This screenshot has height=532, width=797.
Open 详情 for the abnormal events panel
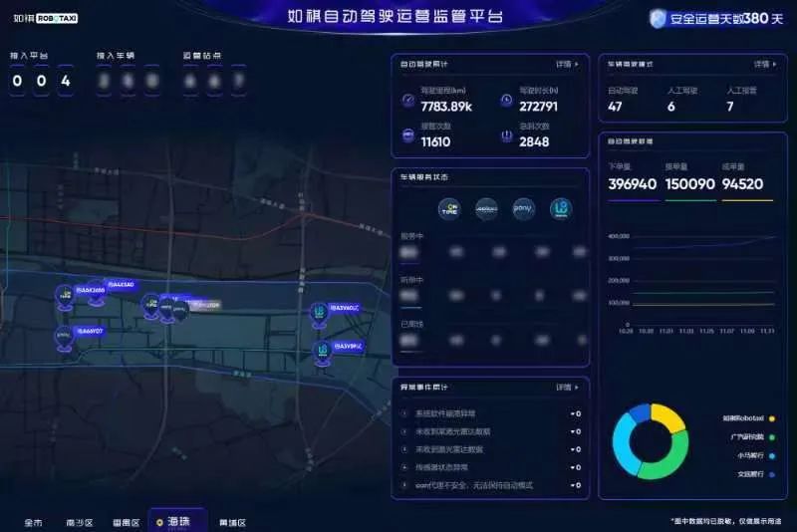(567, 388)
